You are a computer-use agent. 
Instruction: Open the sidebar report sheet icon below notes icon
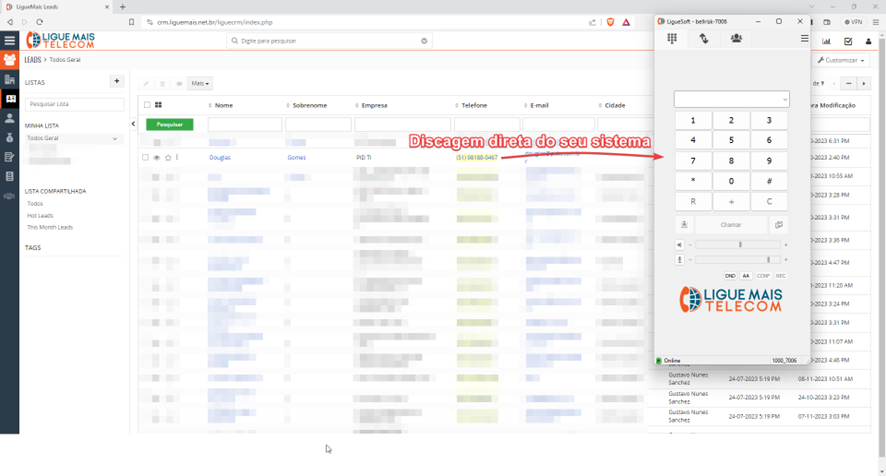10,176
